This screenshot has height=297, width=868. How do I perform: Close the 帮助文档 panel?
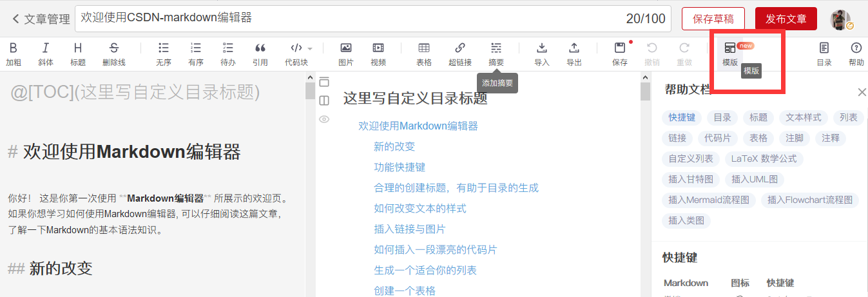862,93
